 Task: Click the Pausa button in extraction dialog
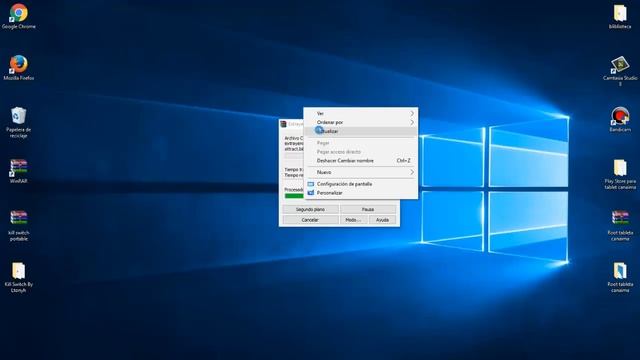[x=368, y=209]
